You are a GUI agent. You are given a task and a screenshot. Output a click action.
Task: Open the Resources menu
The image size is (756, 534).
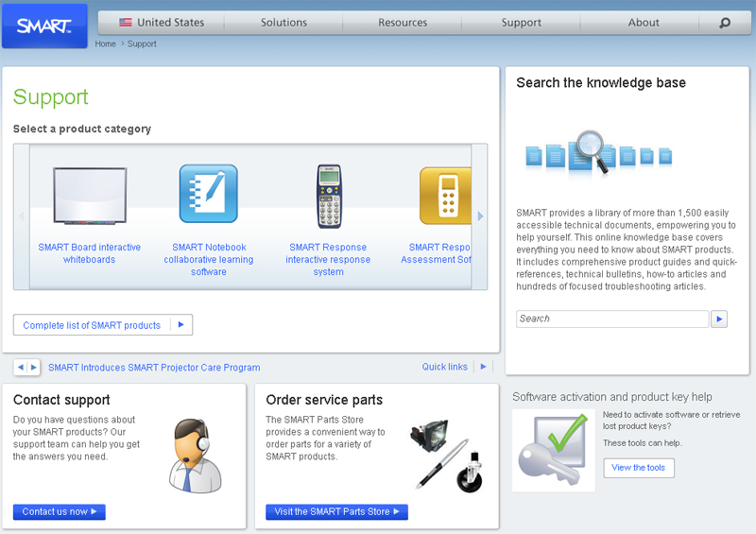(x=403, y=23)
